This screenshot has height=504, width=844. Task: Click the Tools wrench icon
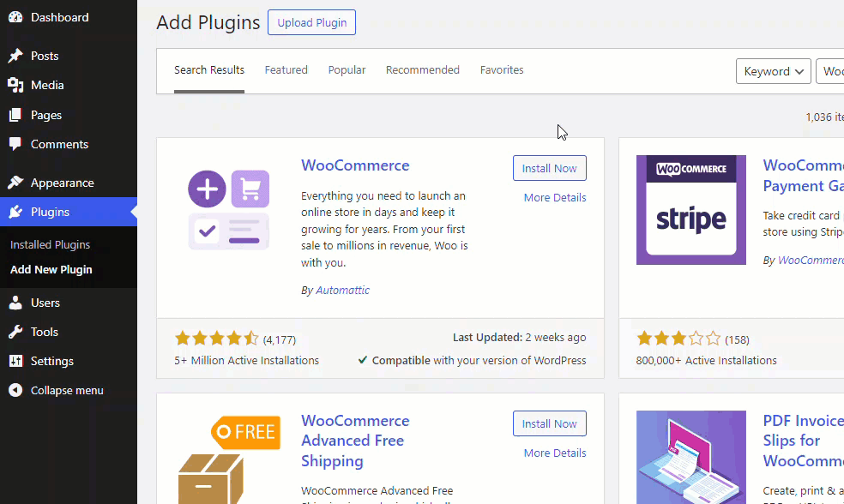tap(15, 332)
